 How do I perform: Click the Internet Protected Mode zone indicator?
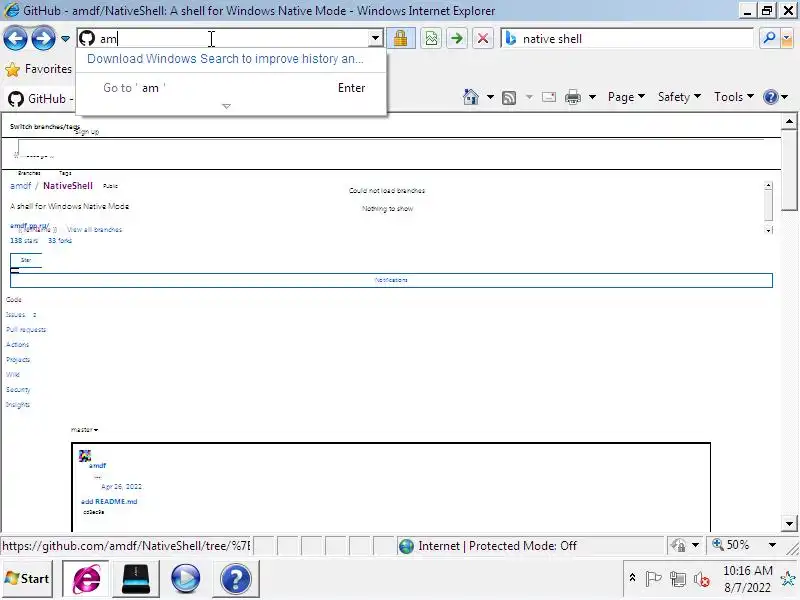tap(488, 546)
